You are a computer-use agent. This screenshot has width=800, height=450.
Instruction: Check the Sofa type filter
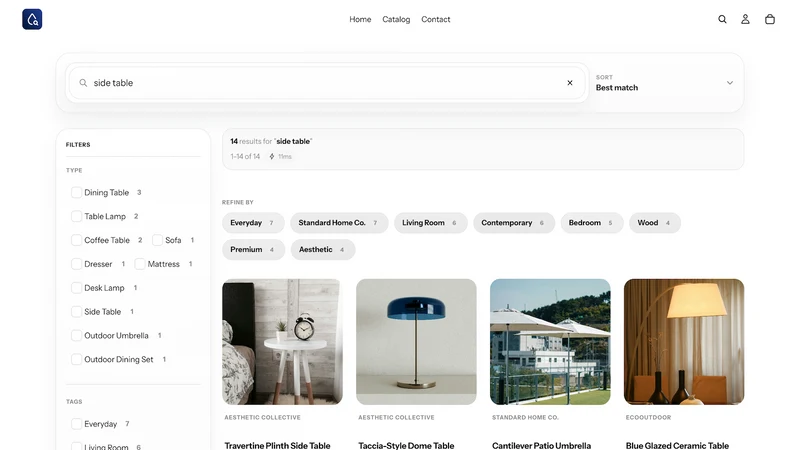157,240
